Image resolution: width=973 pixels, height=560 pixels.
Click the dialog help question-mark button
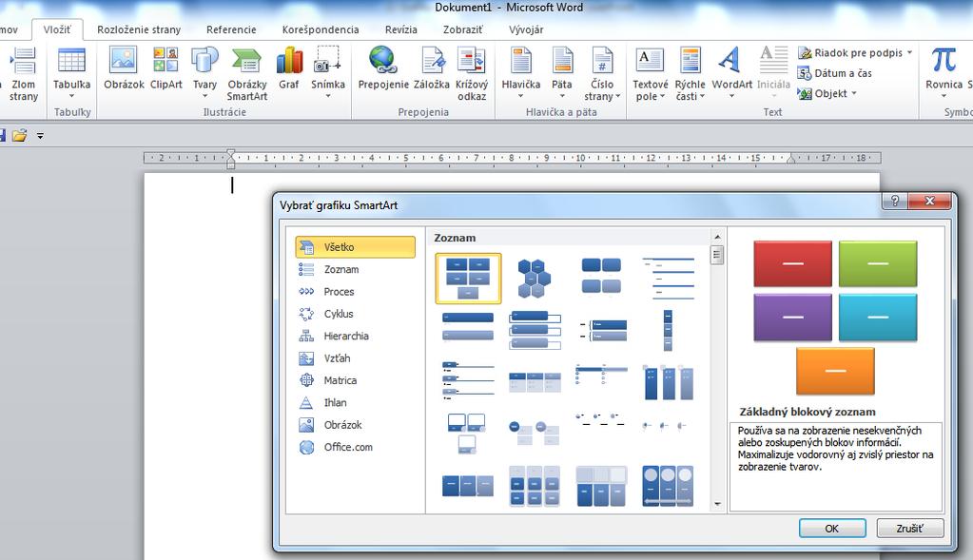(x=895, y=201)
